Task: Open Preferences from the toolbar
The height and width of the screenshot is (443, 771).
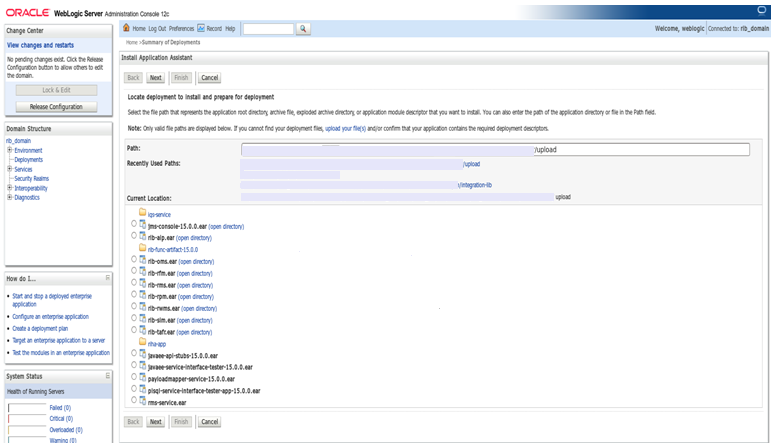Action: tap(181, 29)
